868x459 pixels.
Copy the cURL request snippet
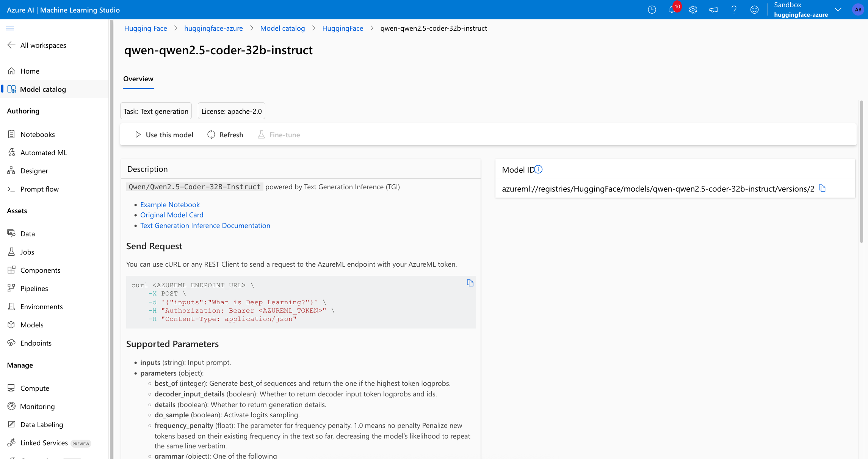470,283
